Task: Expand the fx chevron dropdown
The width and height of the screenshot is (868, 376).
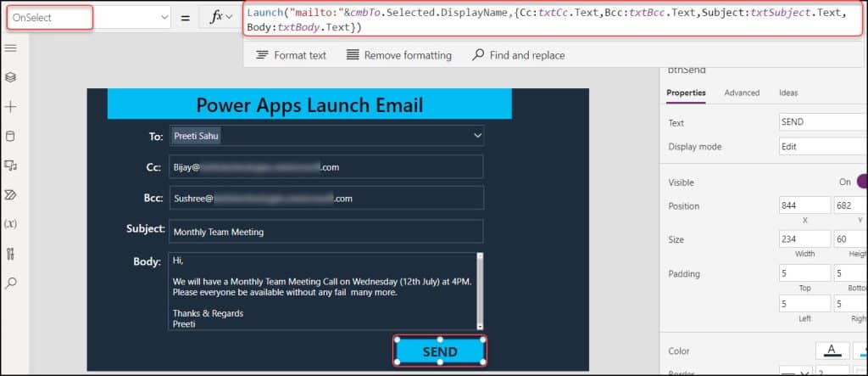Action: [229, 18]
